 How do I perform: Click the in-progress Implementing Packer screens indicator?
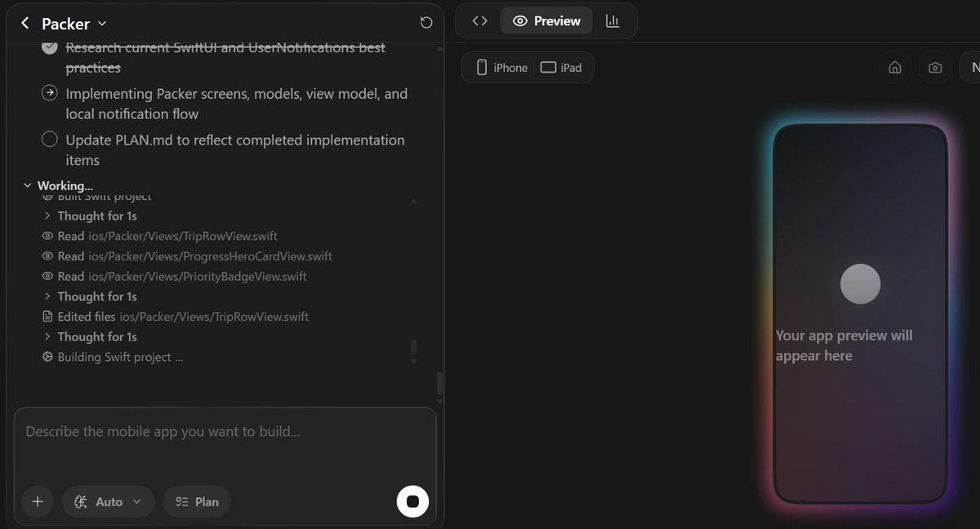[50, 94]
